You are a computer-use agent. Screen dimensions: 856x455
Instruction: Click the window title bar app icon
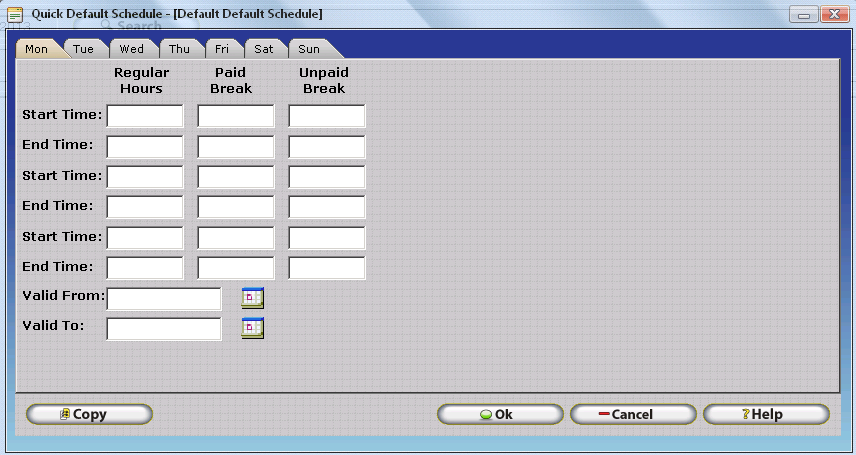pos(15,14)
